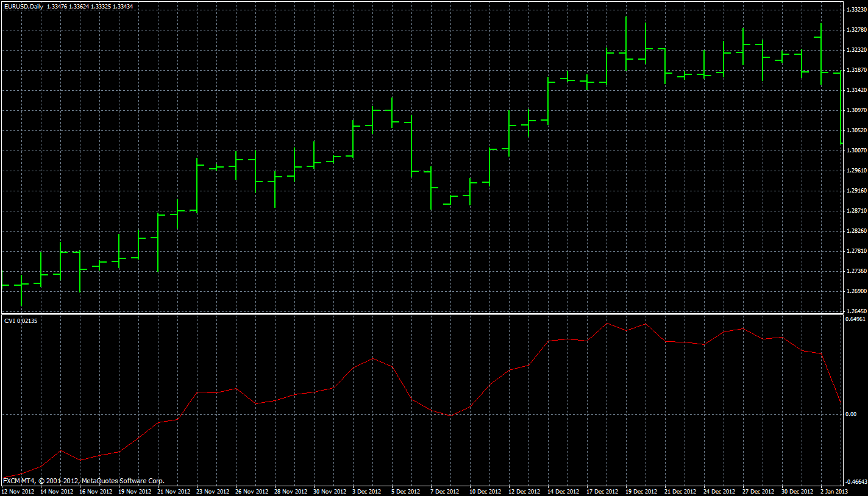Viewport: 868px width, 496px height.
Task: Select the 0.00 CVI zero level label
Action: (851, 414)
